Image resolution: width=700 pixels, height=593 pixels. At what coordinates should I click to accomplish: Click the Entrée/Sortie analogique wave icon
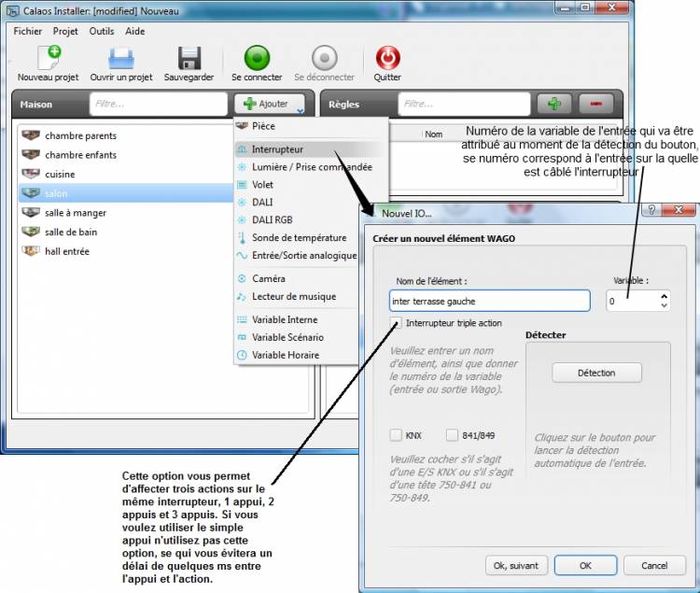[x=242, y=256]
